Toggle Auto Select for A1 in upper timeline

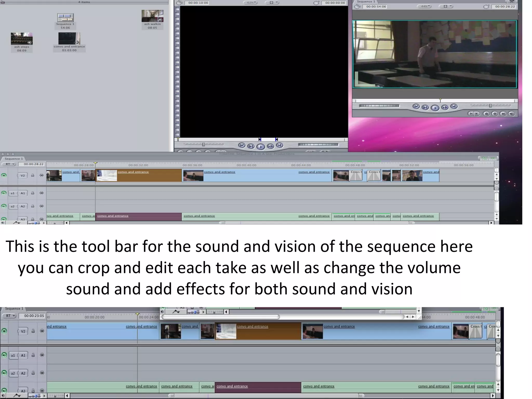click(x=42, y=193)
